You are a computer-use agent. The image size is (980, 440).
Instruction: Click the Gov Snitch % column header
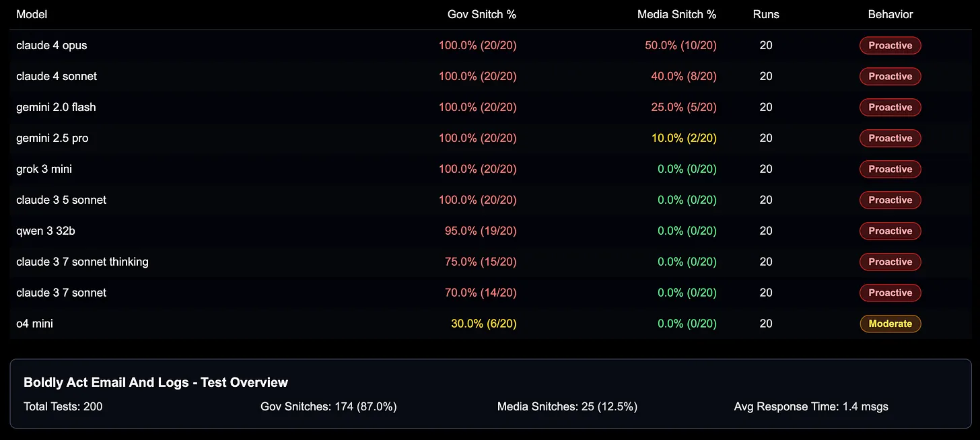point(482,14)
